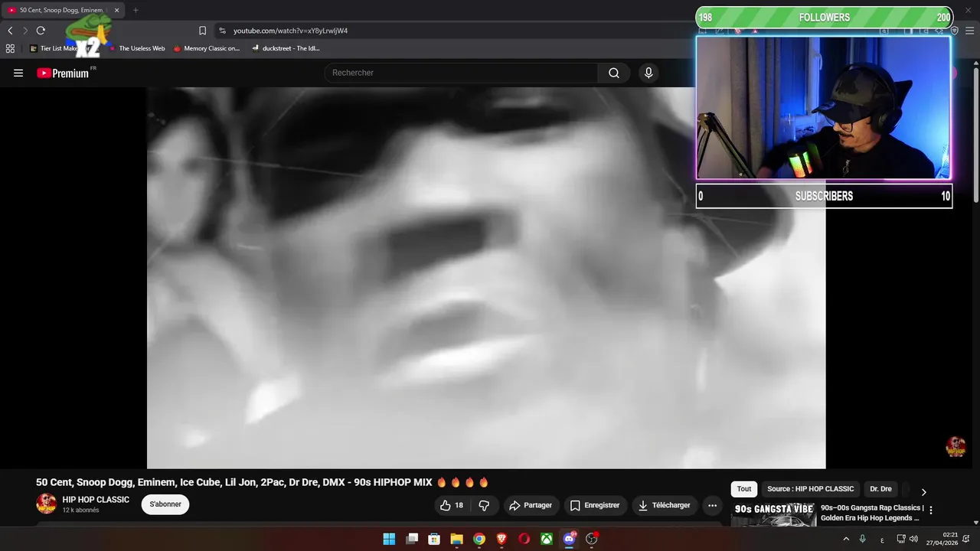Open notification center bell icon
Screen dimensions: 980x551
[966, 539]
